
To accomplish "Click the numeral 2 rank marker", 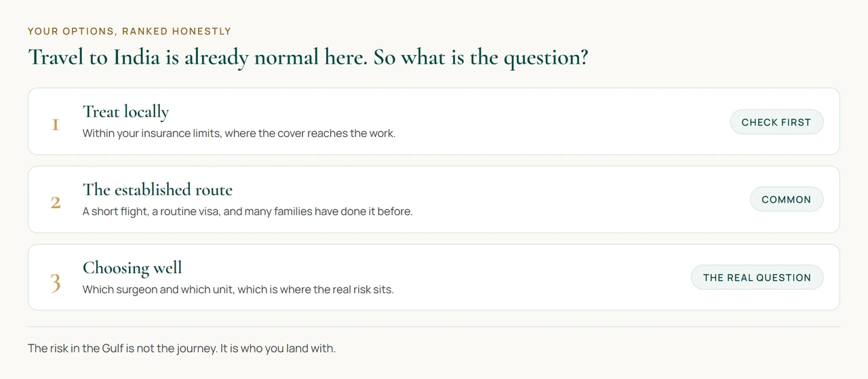I will (x=56, y=203).
